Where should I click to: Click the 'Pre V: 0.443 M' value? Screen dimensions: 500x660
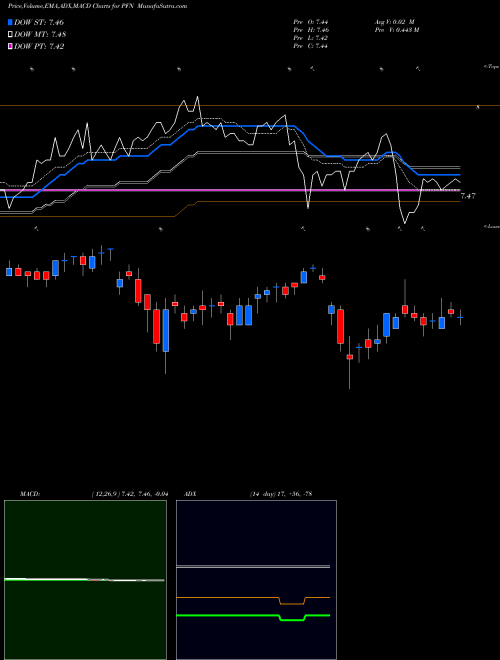[x=396, y=30]
